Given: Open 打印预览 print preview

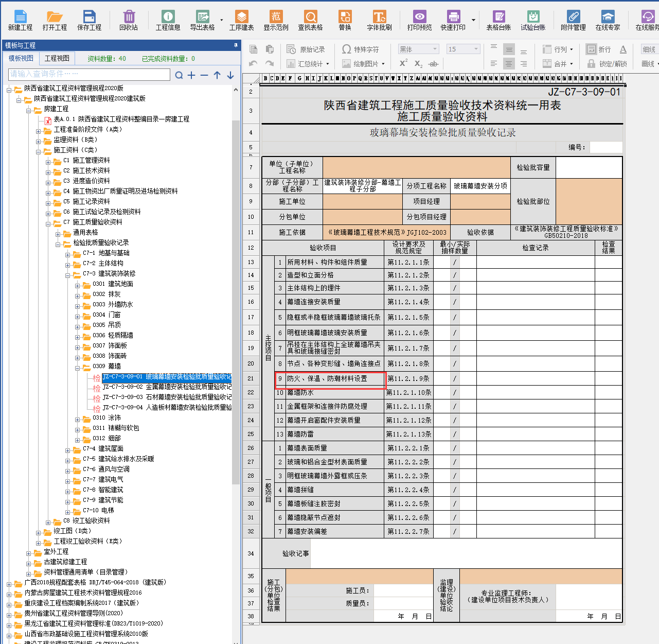Looking at the screenshot, I should pyautogui.click(x=419, y=21).
